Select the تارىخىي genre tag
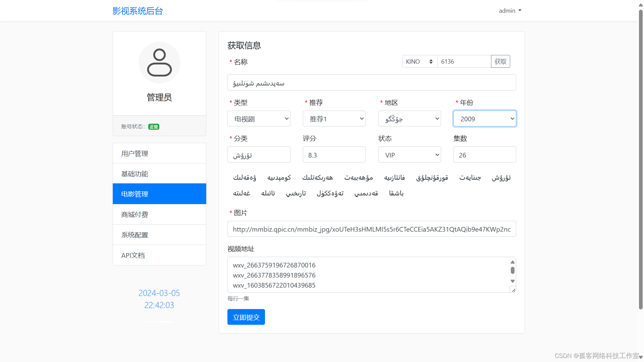Screen dimensions: 644x362 coord(296,193)
